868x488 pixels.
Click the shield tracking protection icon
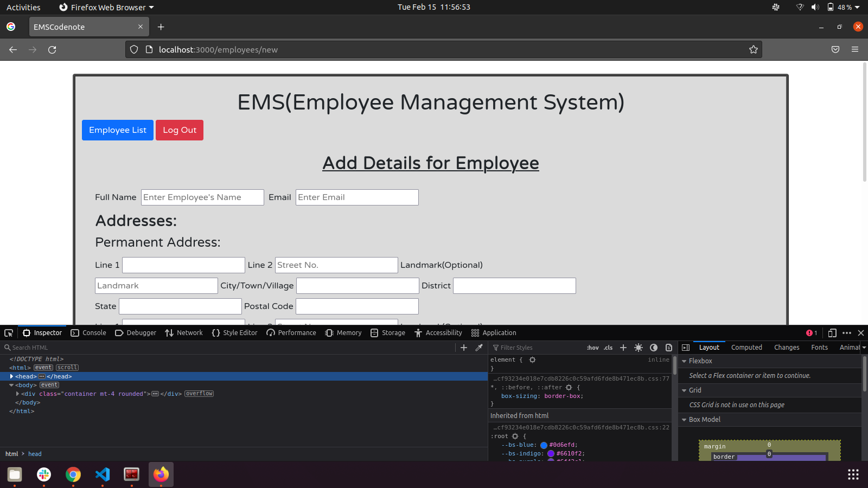(134, 50)
